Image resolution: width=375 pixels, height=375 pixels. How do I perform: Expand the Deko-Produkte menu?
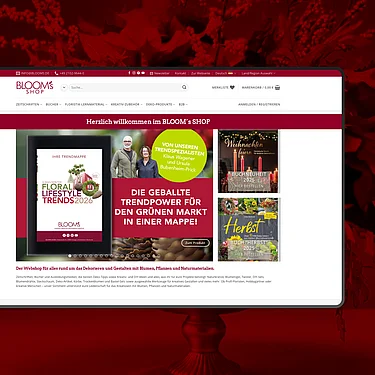coord(161,104)
